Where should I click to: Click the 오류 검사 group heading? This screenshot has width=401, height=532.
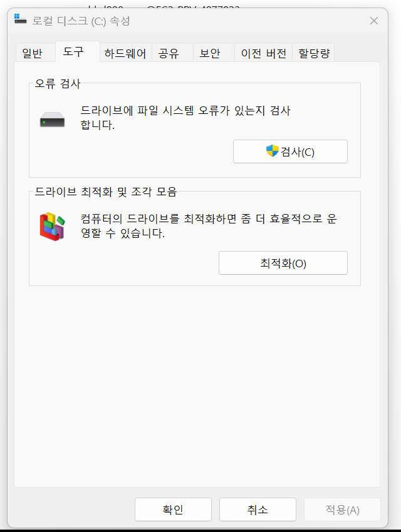[x=58, y=83]
